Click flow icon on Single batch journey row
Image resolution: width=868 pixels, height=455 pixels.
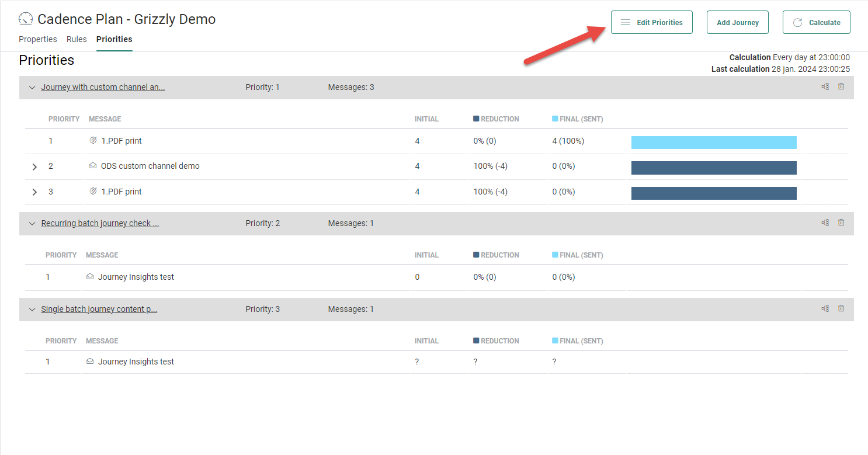(825, 308)
